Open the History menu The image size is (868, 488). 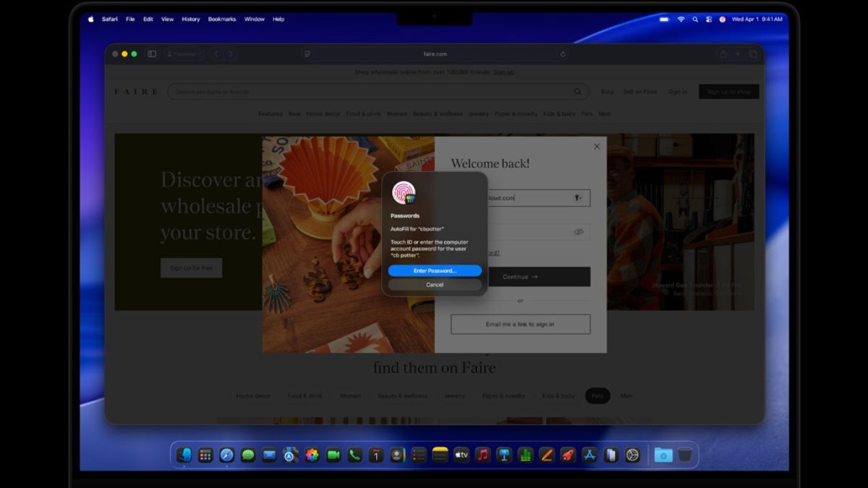click(x=191, y=20)
